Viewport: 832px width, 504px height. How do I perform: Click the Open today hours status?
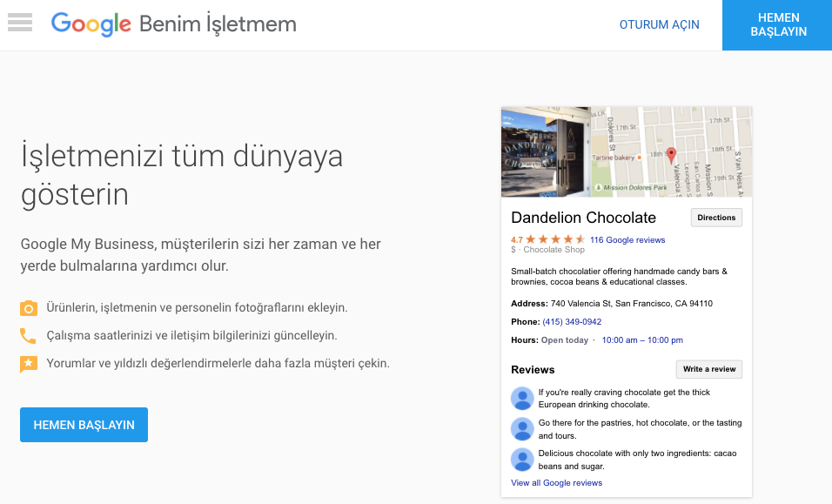tap(565, 340)
